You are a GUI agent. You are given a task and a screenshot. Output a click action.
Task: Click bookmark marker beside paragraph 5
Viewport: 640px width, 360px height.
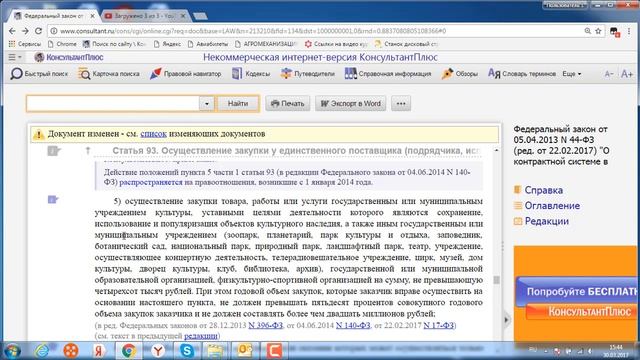[x=53, y=199]
